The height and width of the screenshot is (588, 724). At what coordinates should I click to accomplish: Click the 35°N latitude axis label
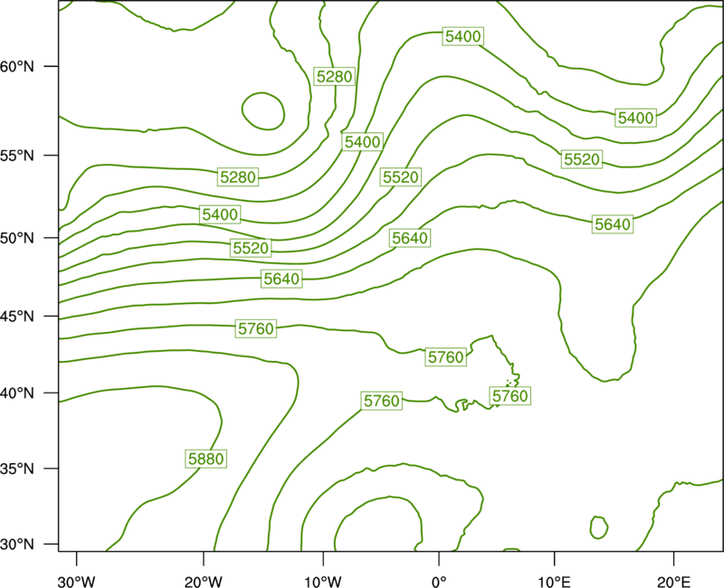click(x=17, y=469)
